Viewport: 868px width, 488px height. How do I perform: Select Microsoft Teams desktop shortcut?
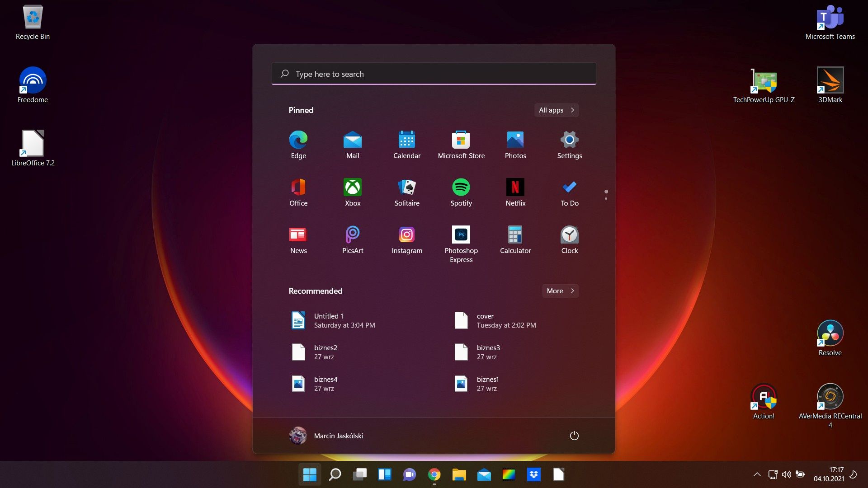(x=830, y=23)
